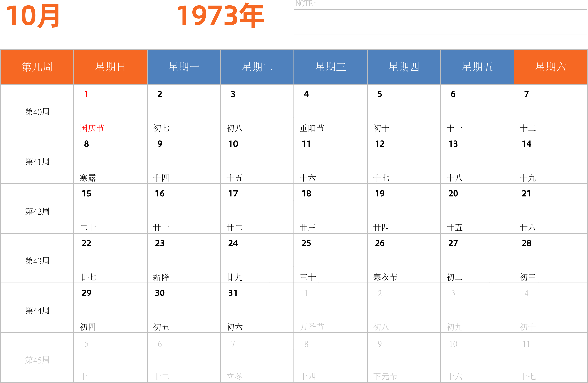Click the 第40周 week label
This screenshot has height=383, width=588.
click(37, 112)
